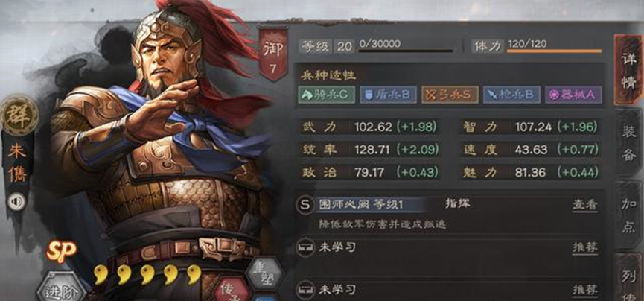This screenshot has width=644, height=301.
Task: Switch to the 装备 equipment tab
Action: 629,142
